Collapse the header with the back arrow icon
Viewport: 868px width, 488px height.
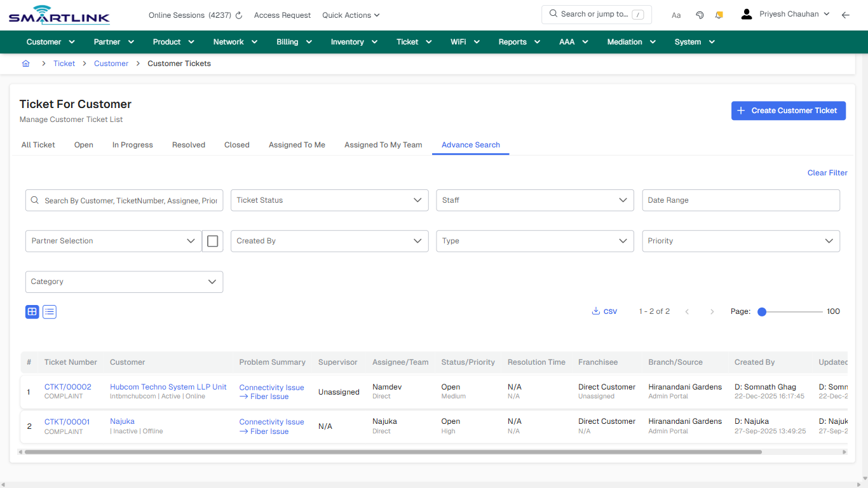pyautogui.click(x=846, y=14)
